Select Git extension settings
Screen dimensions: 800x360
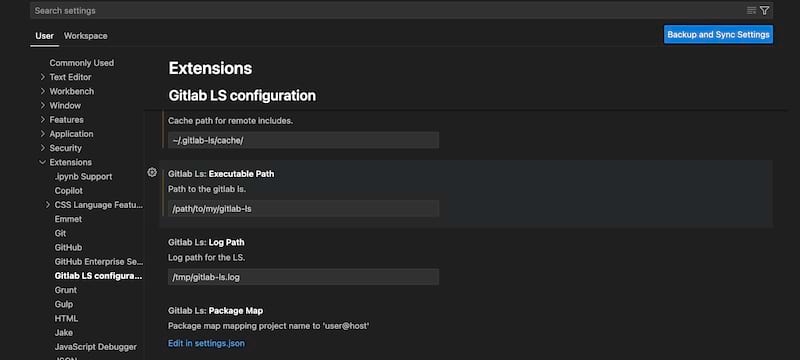pos(60,233)
